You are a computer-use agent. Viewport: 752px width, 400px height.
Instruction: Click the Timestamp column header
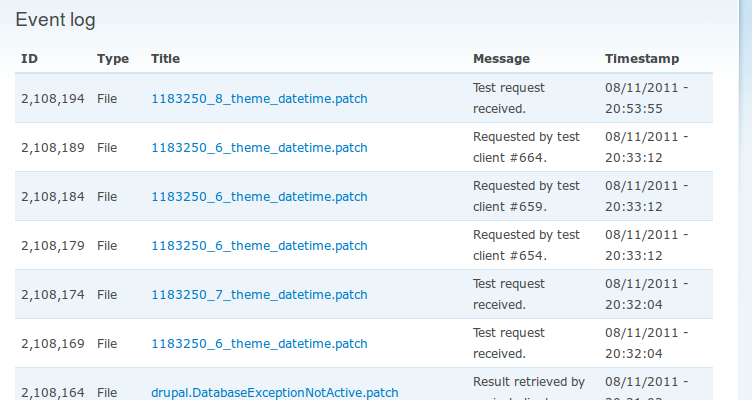click(642, 59)
